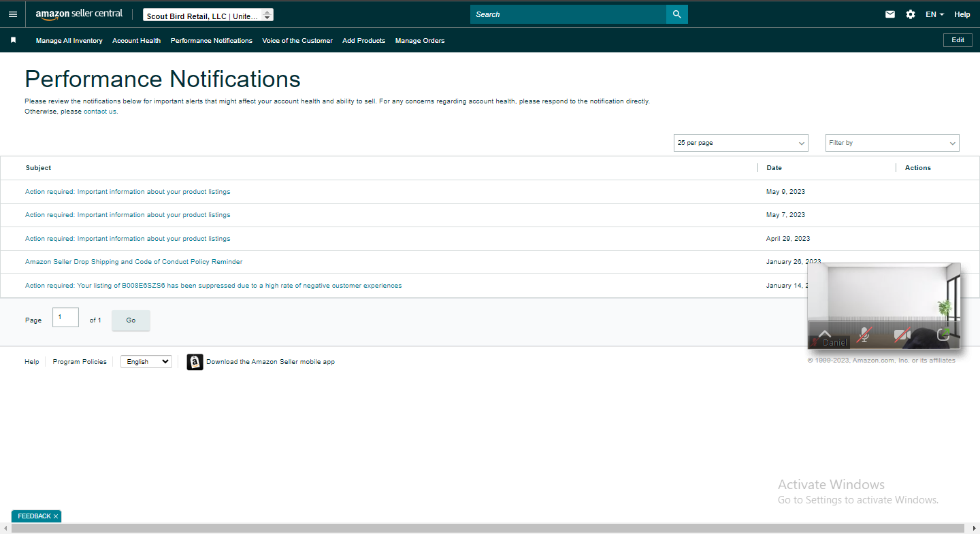The image size is (980, 534).
Task: Open Program Policies in the footer
Action: pyautogui.click(x=80, y=362)
